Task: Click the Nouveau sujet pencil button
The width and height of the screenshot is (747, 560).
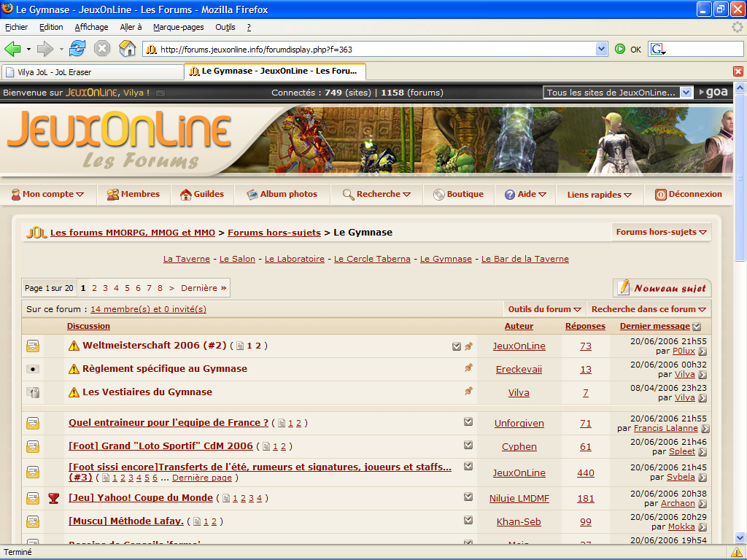Action: [662, 287]
